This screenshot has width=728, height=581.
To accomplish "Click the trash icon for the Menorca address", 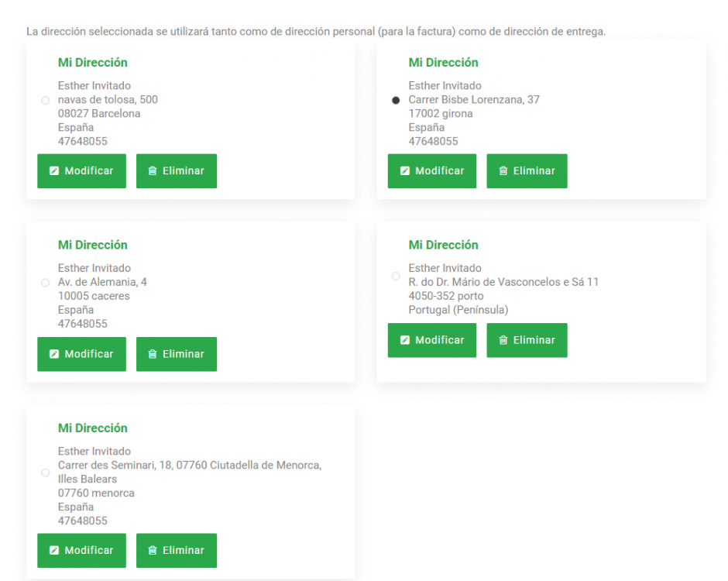I will click(153, 550).
